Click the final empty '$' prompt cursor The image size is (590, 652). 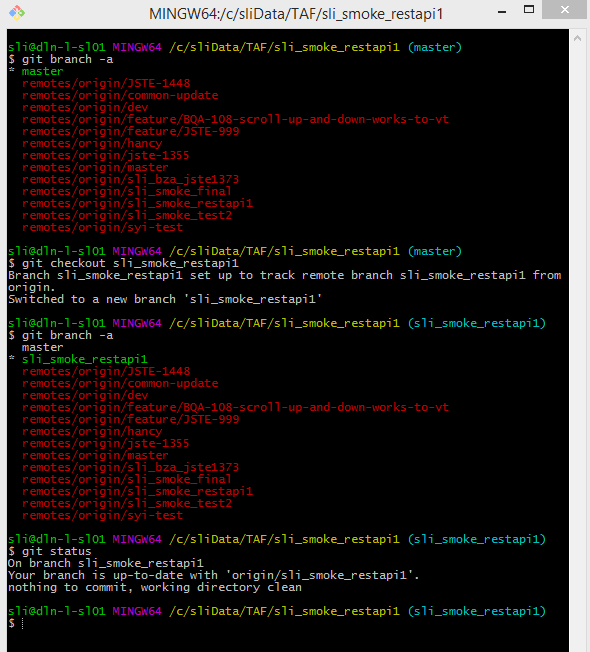click(22, 623)
